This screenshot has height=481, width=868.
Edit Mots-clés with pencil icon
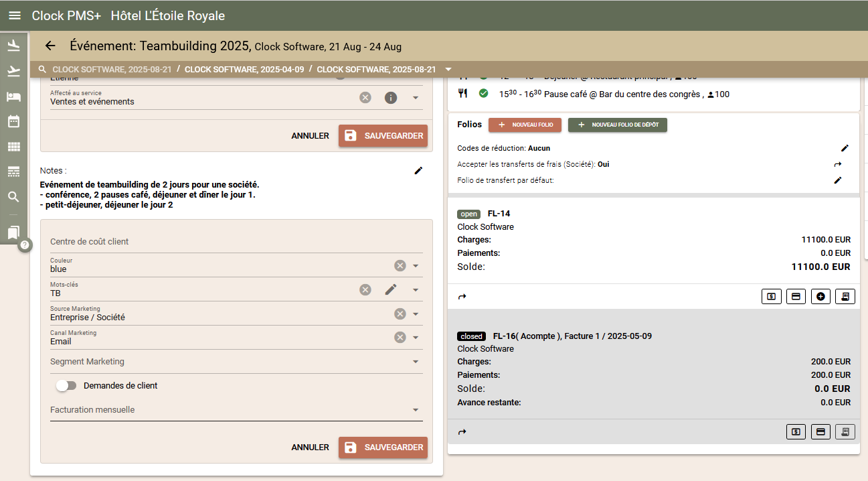(x=391, y=289)
